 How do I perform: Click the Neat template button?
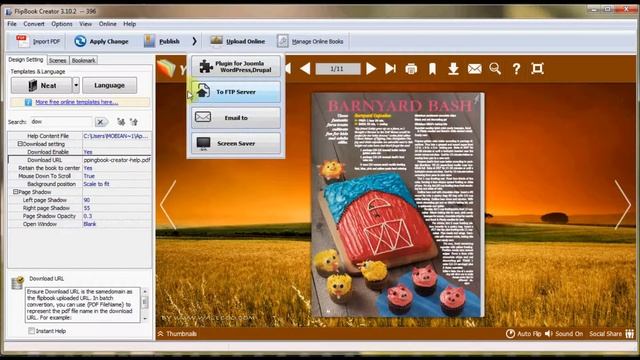(x=42, y=85)
